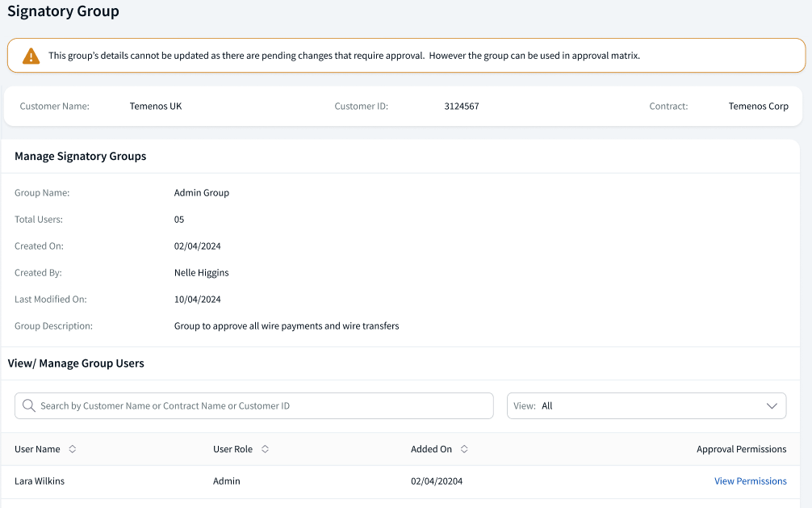This screenshot has width=812, height=508.
Task: Open View Permissions for Lara Wilkins
Action: (x=751, y=481)
